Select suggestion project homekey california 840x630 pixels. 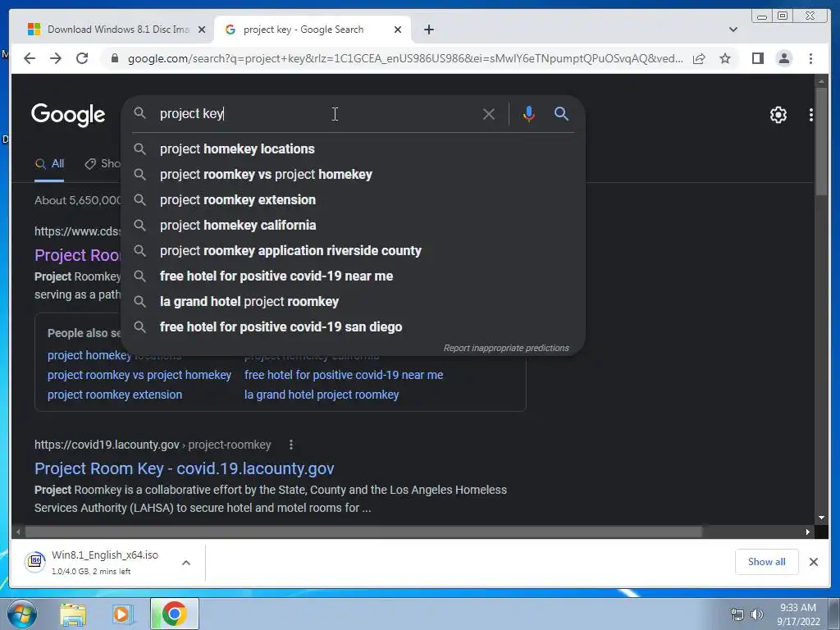coord(353,226)
